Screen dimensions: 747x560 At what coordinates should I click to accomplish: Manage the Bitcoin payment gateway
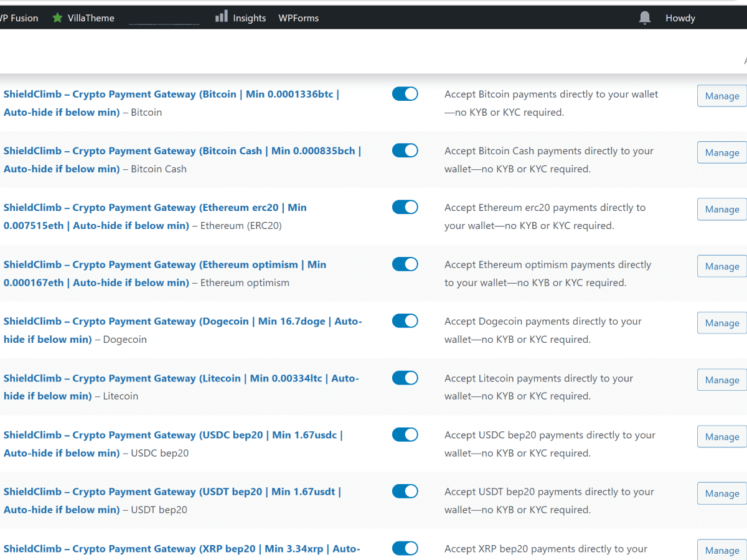(x=722, y=96)
